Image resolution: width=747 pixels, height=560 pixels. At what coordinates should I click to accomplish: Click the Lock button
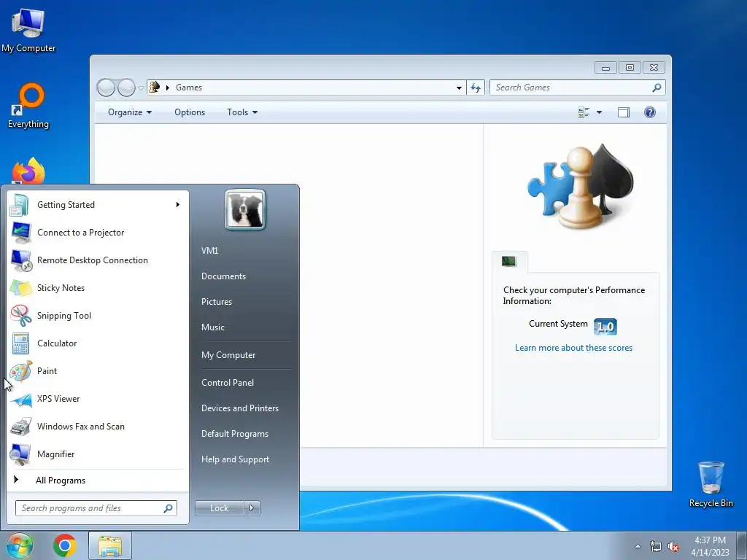pos(219,508)
